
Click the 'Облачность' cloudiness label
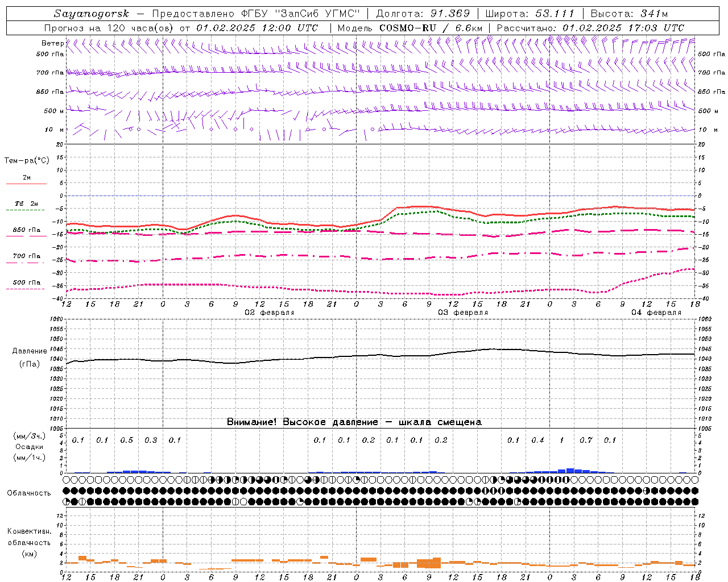[x=29, y=493]
